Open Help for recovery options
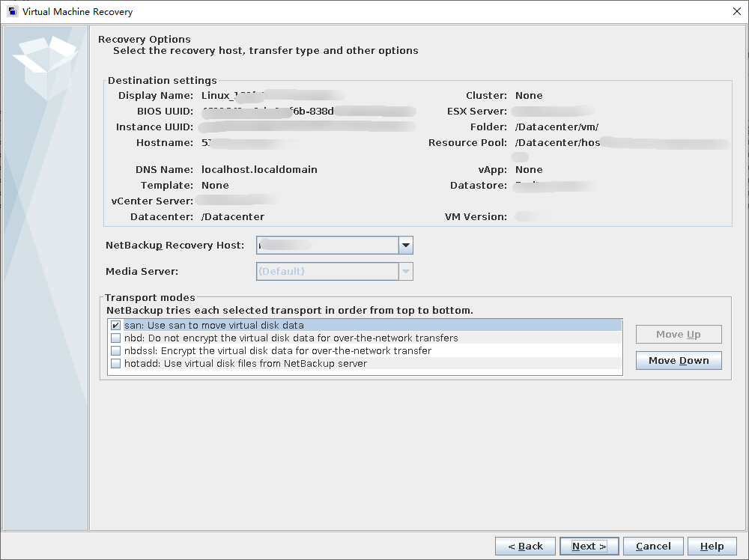Viewport: 749px width, 560px height. pyautogui.click(x=712, y=547)
